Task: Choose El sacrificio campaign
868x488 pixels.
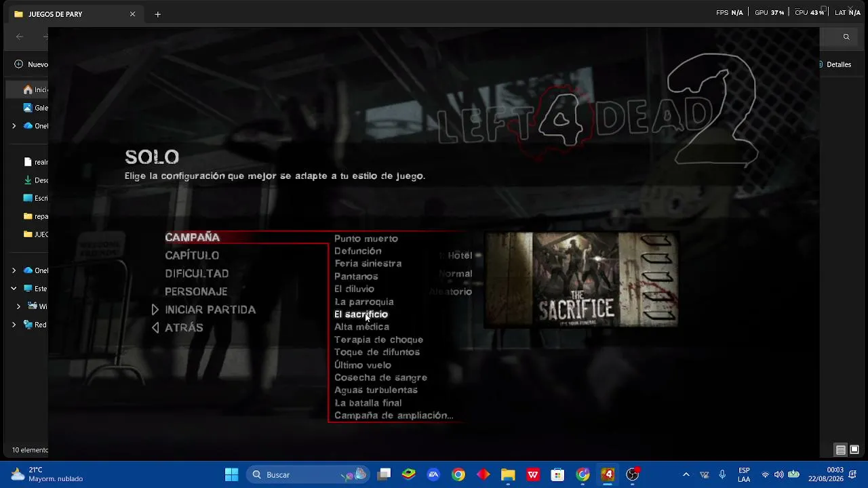Action: click(x=361, y=314)
